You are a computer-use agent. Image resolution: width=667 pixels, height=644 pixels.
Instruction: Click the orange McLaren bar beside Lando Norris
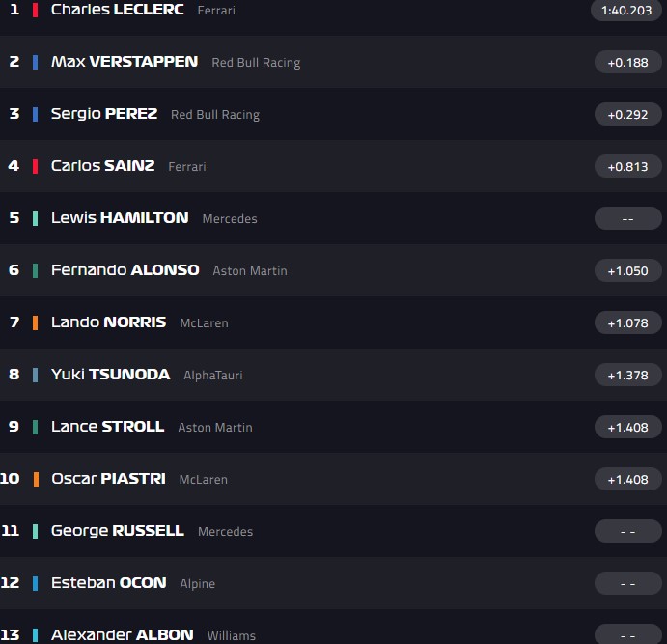pos(36,322)
